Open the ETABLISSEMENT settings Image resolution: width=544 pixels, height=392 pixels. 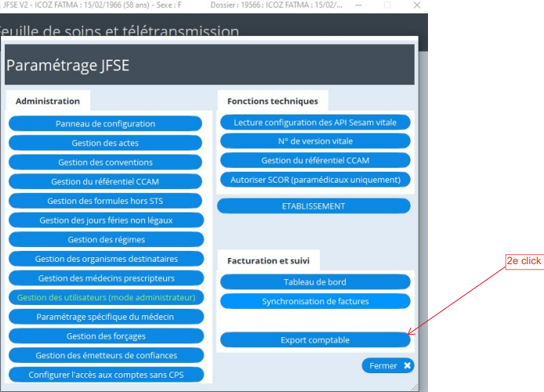coord(314,206)
